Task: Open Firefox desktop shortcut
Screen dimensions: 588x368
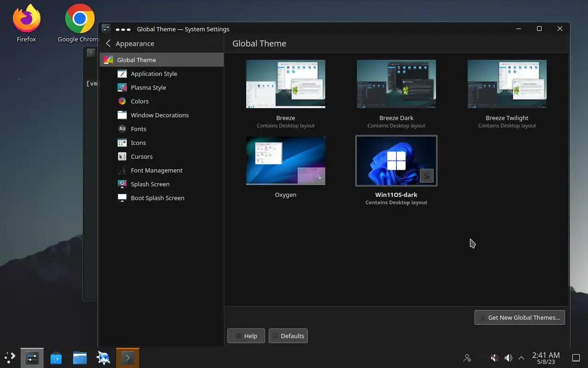Action: tap(26, 23)
